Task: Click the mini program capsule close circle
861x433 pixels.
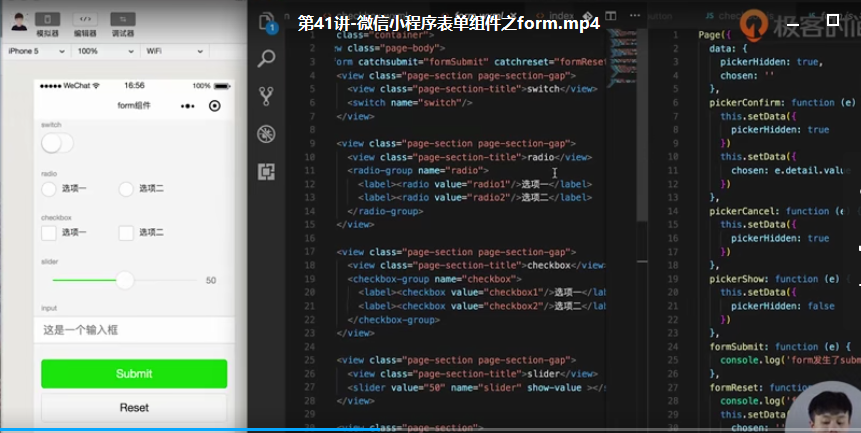Action: (215, 106)
